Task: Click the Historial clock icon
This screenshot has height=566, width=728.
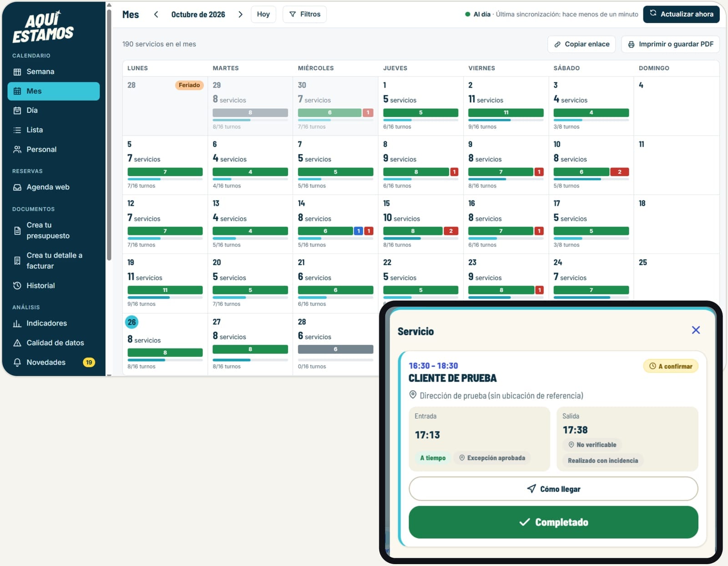Action: 17,286
